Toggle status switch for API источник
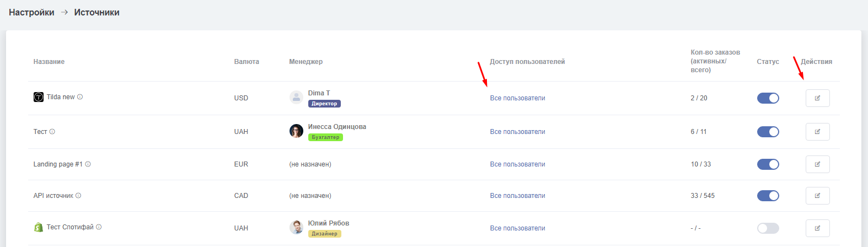 (768, 196)
